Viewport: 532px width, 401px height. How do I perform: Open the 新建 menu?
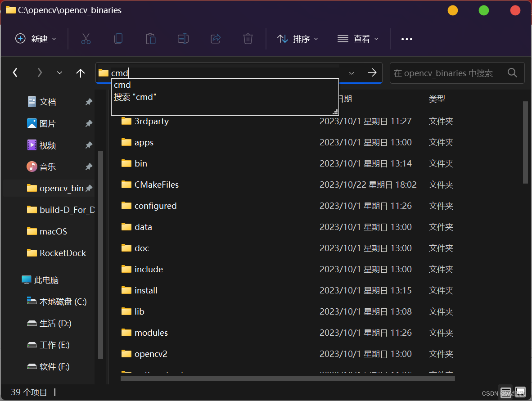pyautogui.click(x=36, y=39)
